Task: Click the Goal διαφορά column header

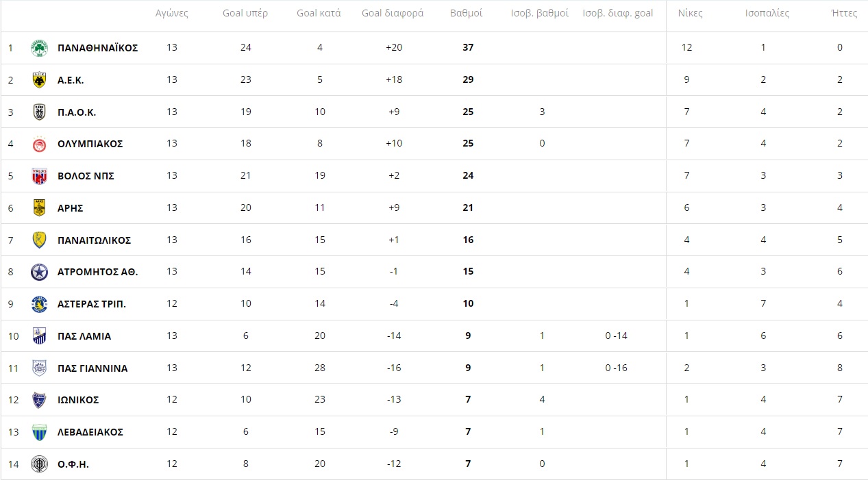Action: tap(393, 14)
